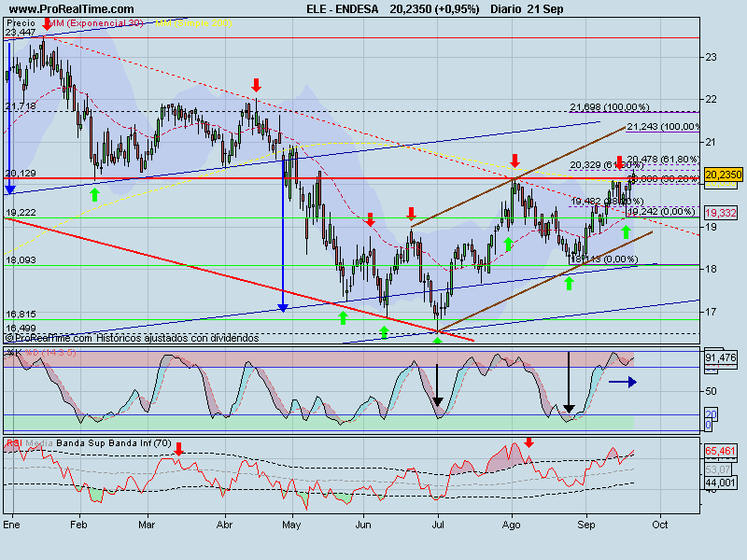This screenshot has height=560, width=747.
Task: Click the Feb month on time axis
Action: click(78, 525)
